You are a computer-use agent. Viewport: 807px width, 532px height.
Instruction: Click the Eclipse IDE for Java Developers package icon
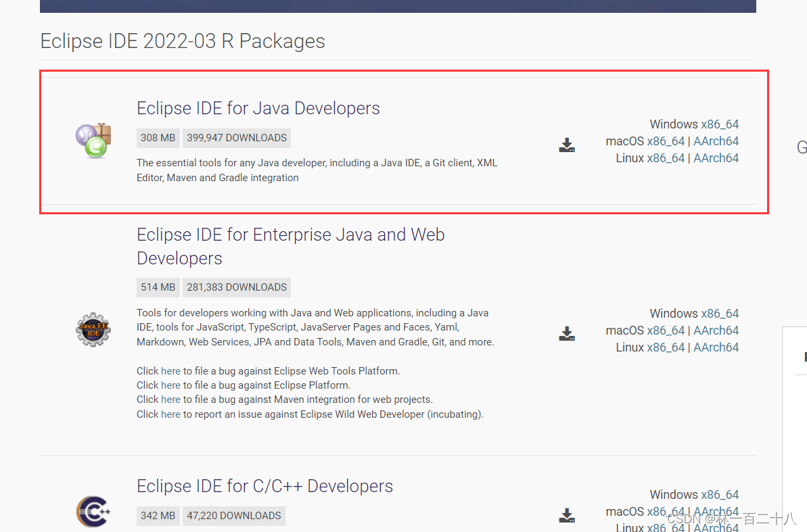click(93, 141)
